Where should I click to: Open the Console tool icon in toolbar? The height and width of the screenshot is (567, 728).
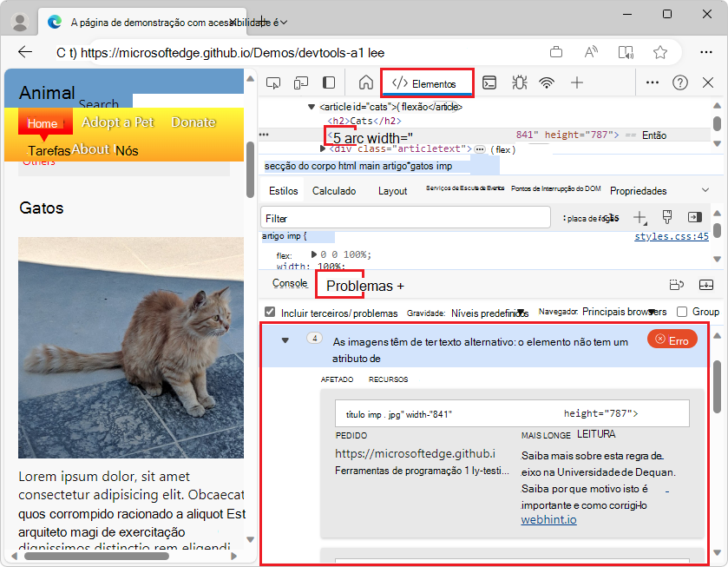[x=489, y=83]
